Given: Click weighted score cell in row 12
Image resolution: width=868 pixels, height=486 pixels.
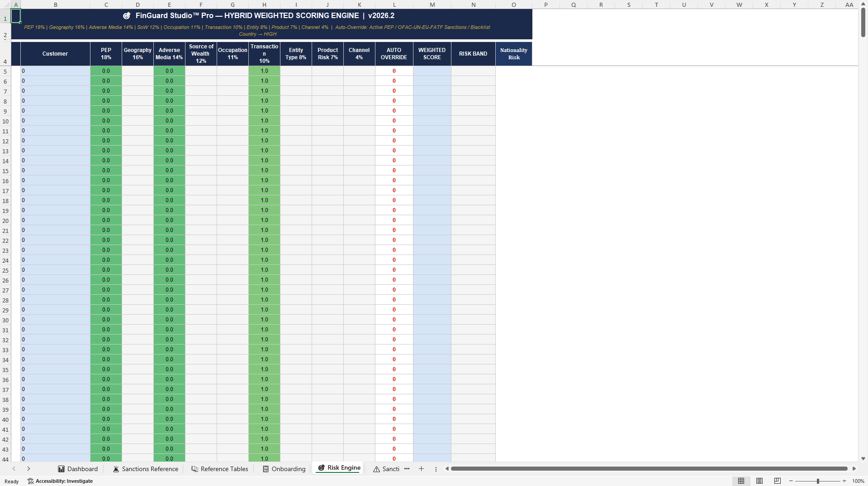Looking at the screenshot, I should pos(432,141).
